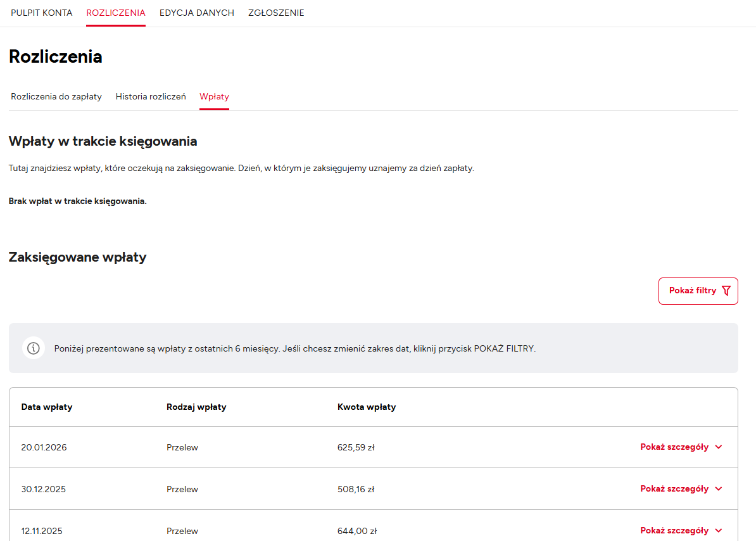This screenshot has width=756, height=541.
Task: Expand details chevron for the 20.01.2026 payment
Action: tap(718, 447)
